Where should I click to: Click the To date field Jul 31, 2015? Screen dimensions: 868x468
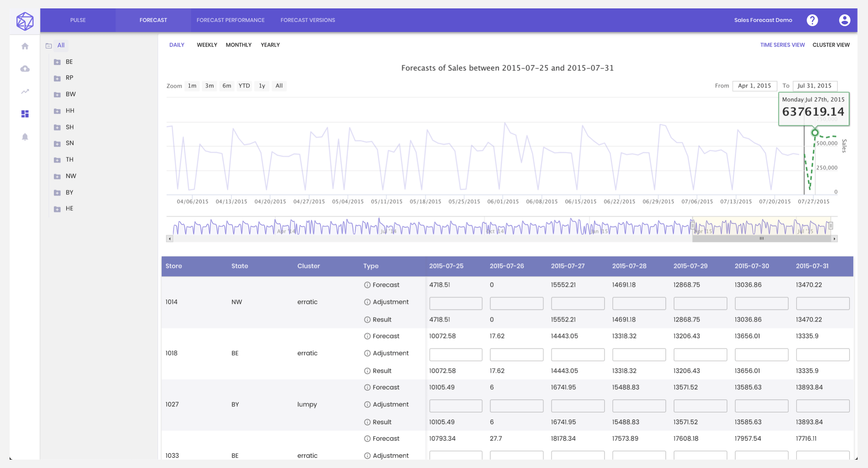click(814, 86)
